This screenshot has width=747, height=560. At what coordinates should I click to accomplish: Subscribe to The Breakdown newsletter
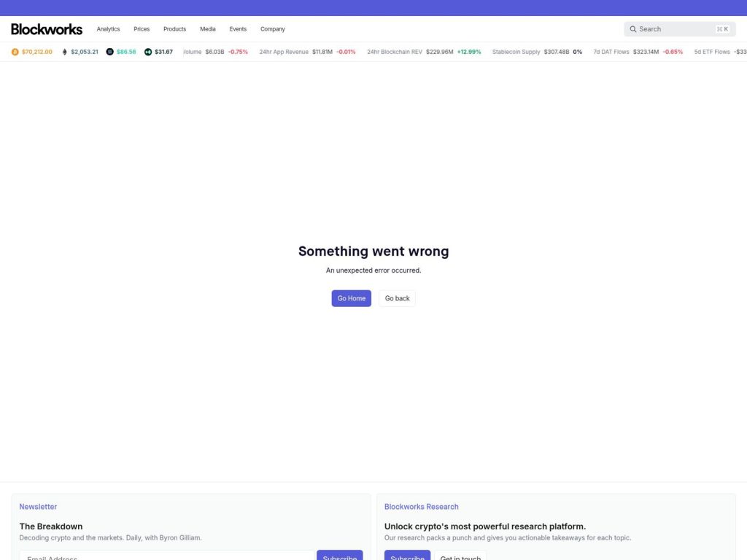point(339,557)
